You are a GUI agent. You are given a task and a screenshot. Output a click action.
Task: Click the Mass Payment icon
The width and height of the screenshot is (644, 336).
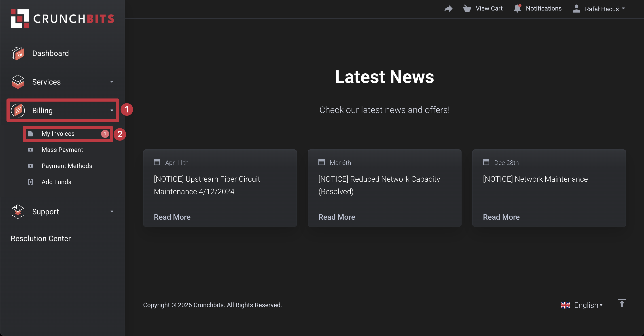(30, 150)
